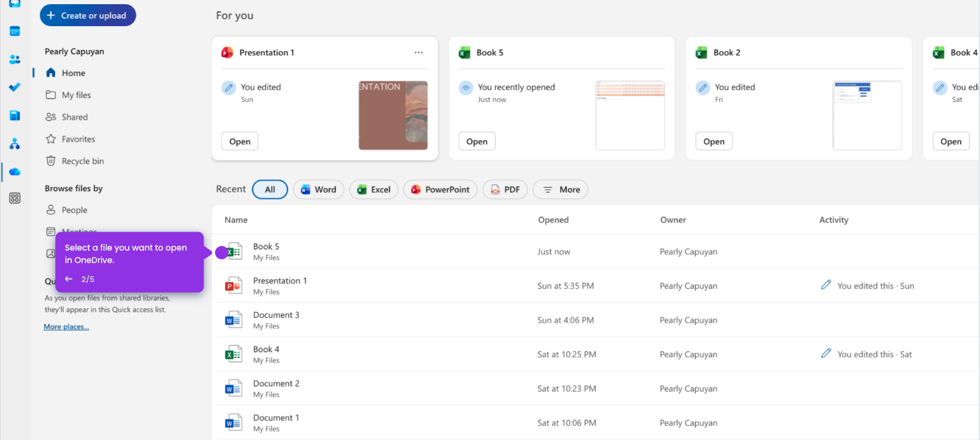Sort by the Opened column header
This screenshot has width=980, height=440.
click(553, 220)
